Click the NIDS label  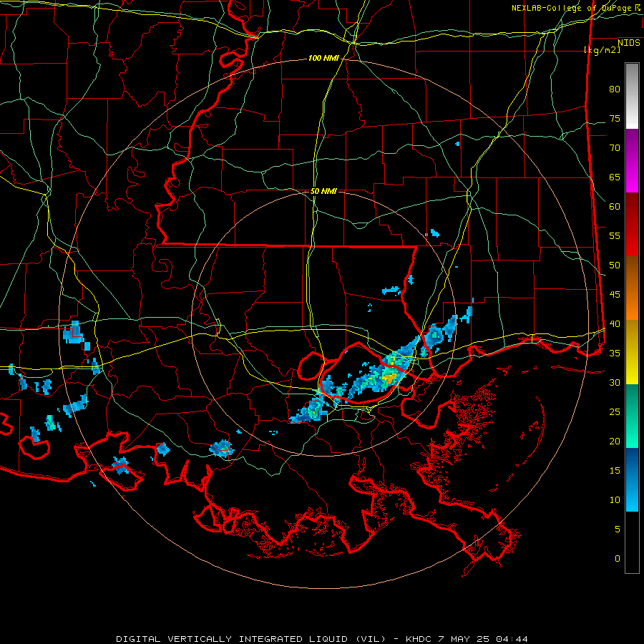pyautogui.click(x=628, y=43)
